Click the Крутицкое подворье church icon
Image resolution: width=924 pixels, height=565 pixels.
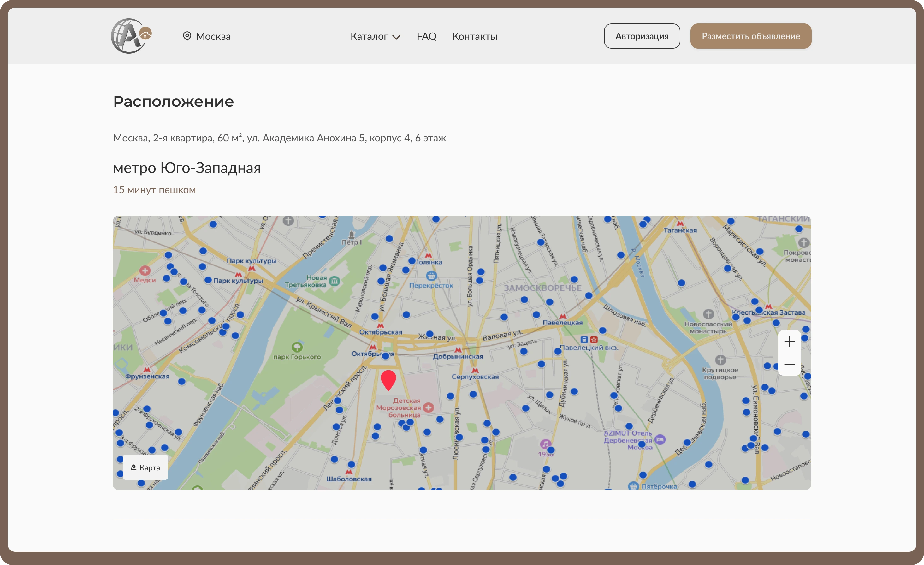pyautogui.click(x=720, y=360)
